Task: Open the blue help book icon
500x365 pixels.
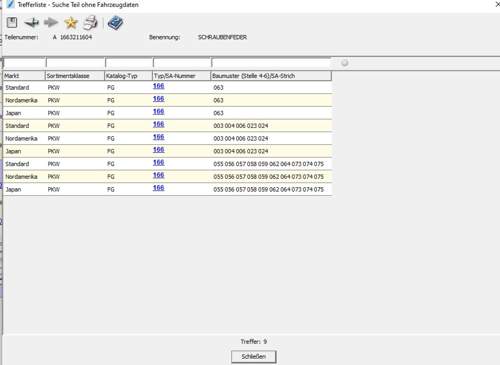Action: tap(115, 23)
